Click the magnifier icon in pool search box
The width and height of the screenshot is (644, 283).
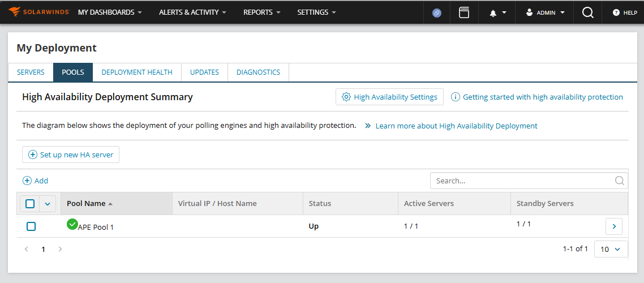(620, 181)
